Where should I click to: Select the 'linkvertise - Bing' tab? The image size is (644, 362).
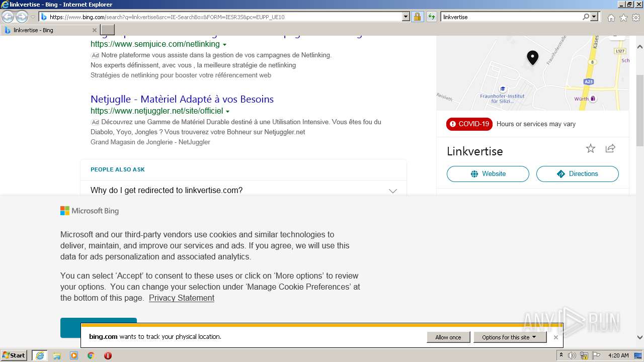(50, 30)
